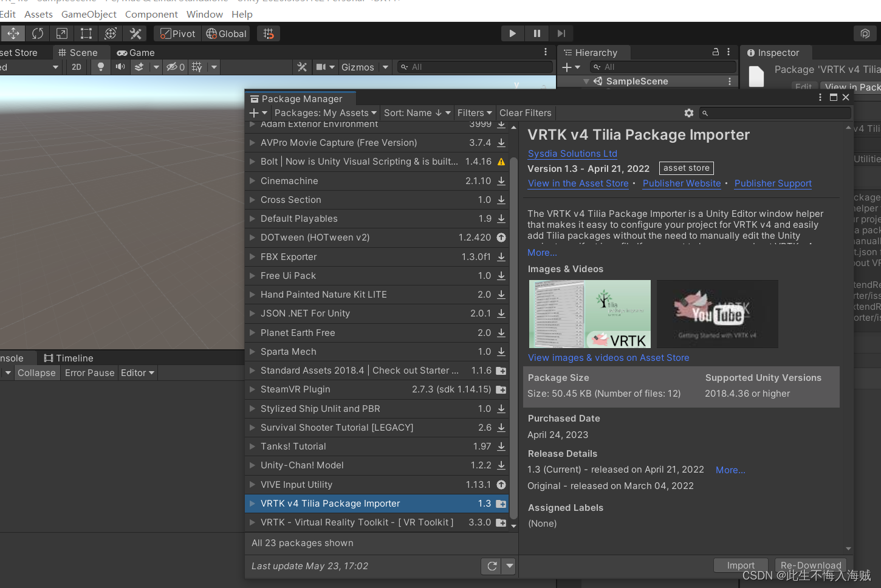
Task: Click Scene view search field
Action: [475, 67]
